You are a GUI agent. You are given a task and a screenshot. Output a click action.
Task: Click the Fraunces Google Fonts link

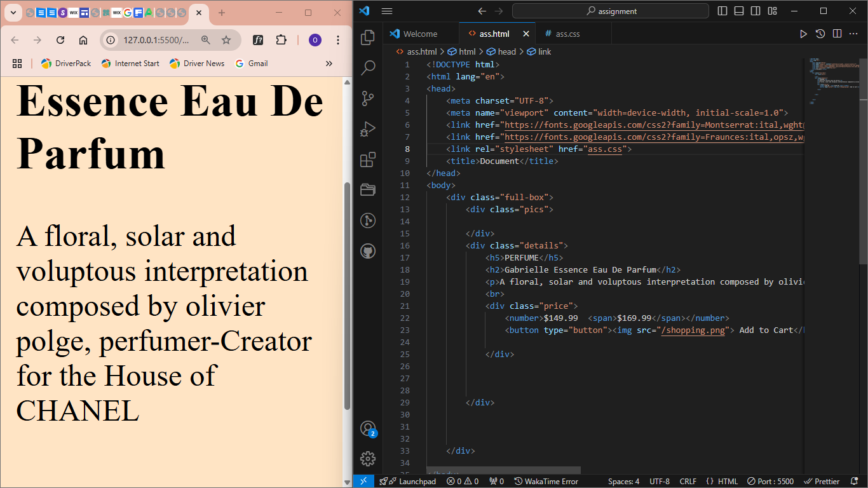(654, 137)
